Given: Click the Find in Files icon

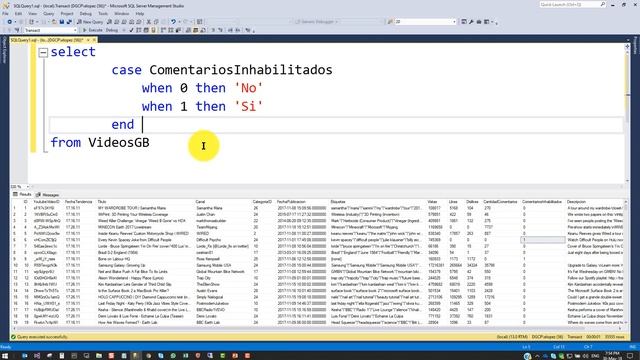Looking at the screenshot, I should coord(390,22).
